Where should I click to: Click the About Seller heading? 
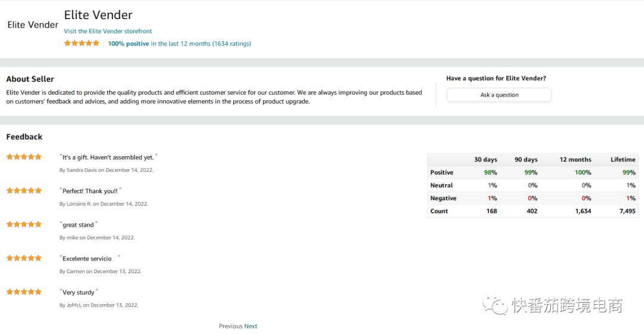click(x=30, y=79)
